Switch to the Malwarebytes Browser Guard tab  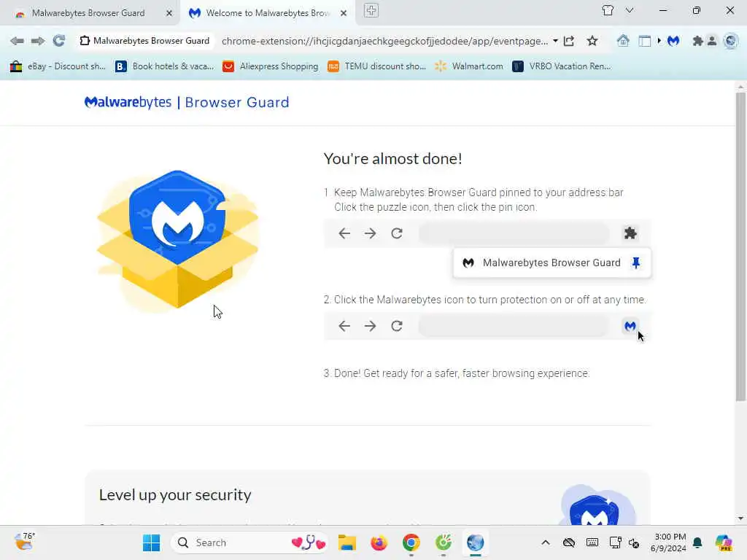coord(88,13)
